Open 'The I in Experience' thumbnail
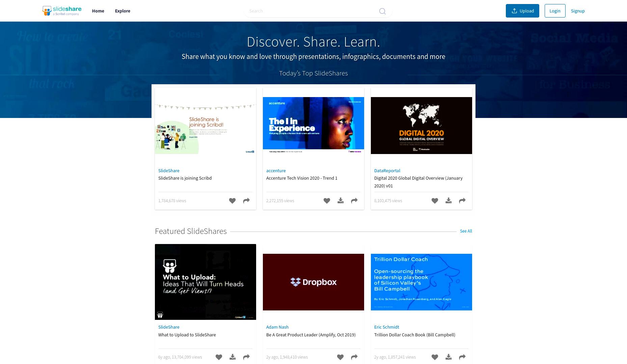The width and height of the screenshot is (627, 364). tap(313, 125)
